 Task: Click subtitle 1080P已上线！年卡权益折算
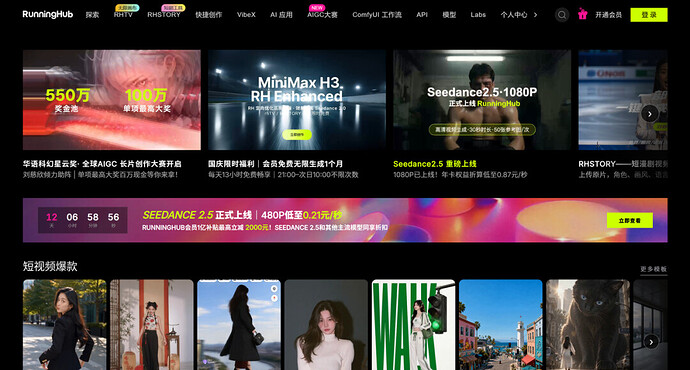(x=460, y=175)
